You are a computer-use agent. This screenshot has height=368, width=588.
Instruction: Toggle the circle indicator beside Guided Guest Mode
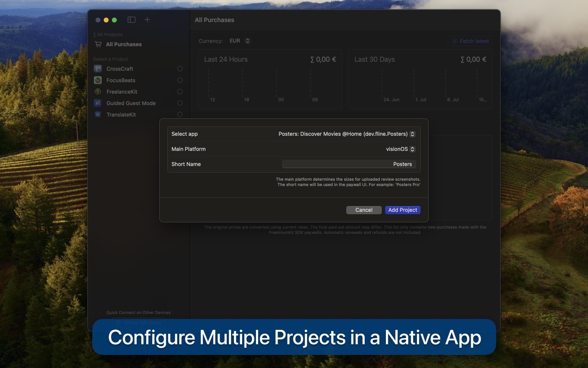[x=180, y=103]
